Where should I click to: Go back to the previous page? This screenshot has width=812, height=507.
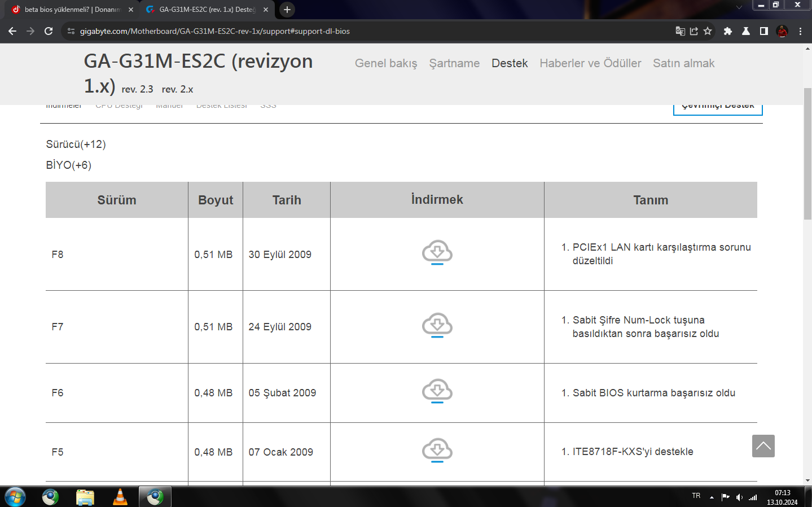click(12, 31)
